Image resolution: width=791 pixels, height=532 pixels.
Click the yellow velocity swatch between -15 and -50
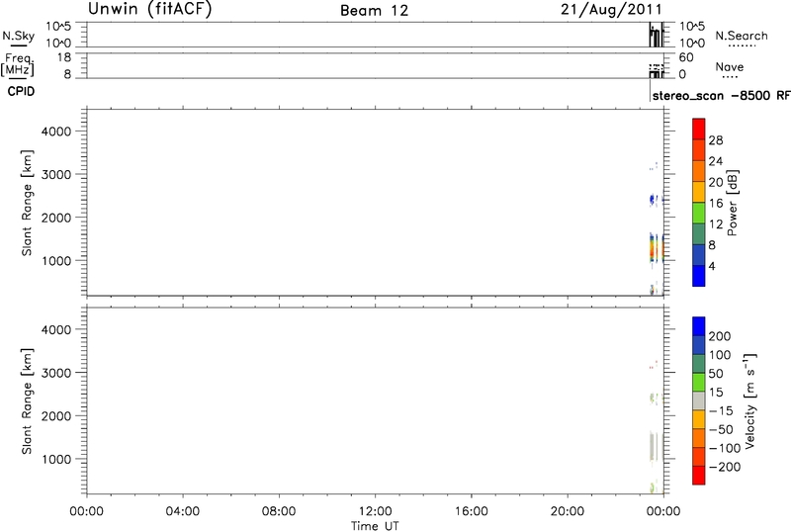click(x=699, y=420)
